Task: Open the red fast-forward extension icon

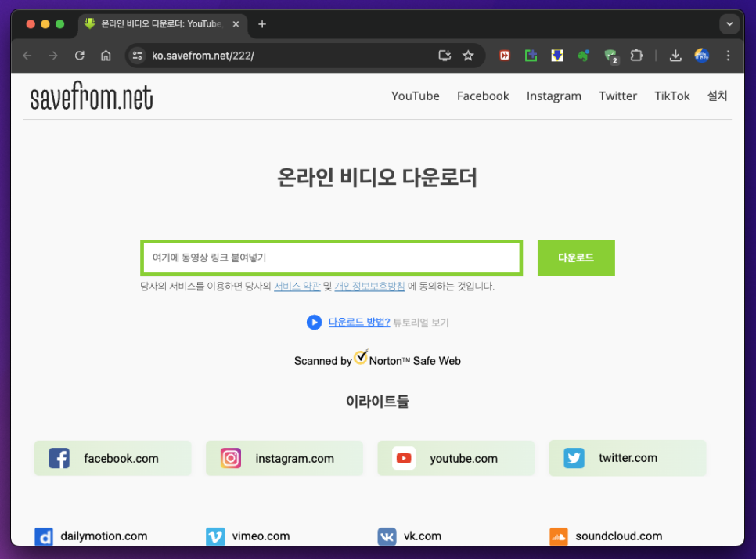Action: [x=504, y=56]
